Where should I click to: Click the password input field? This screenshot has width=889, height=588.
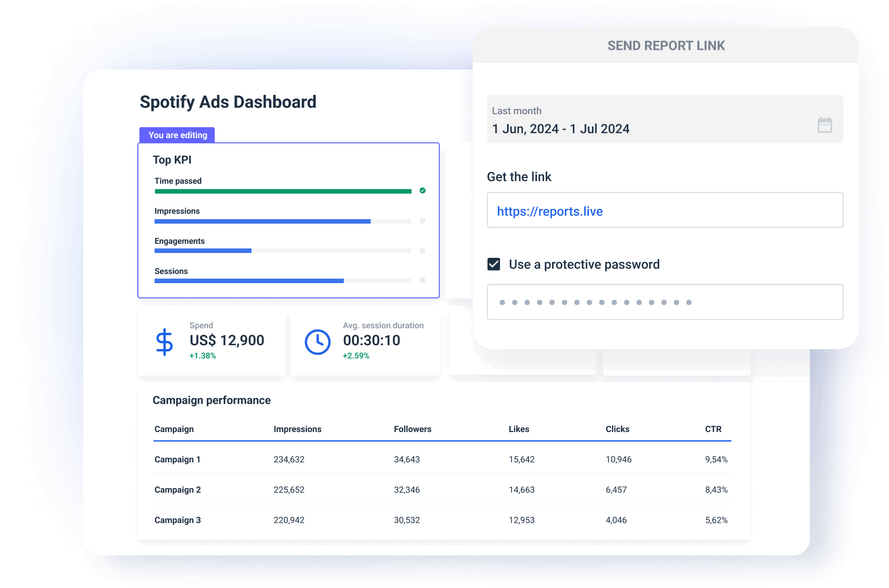pyautogui.click(x=664, y=302)
